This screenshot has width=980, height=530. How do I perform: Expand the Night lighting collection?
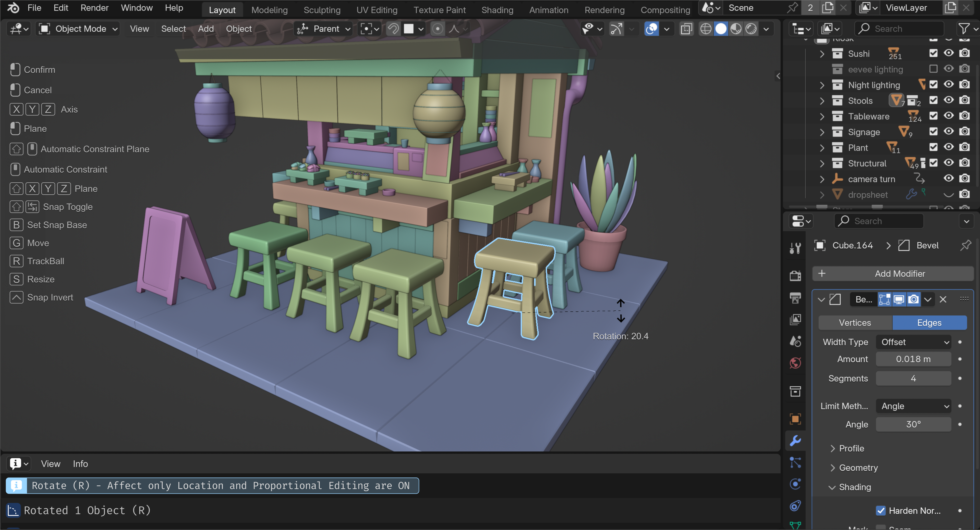(x=822, y=85)
